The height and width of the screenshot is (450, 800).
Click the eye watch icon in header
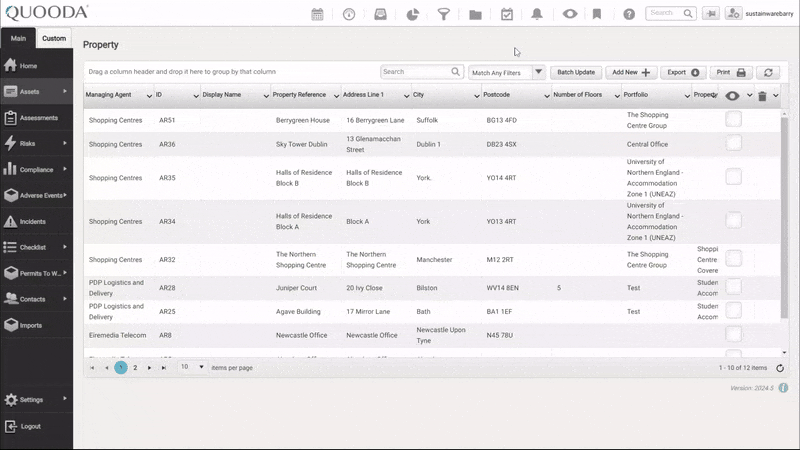570,14
